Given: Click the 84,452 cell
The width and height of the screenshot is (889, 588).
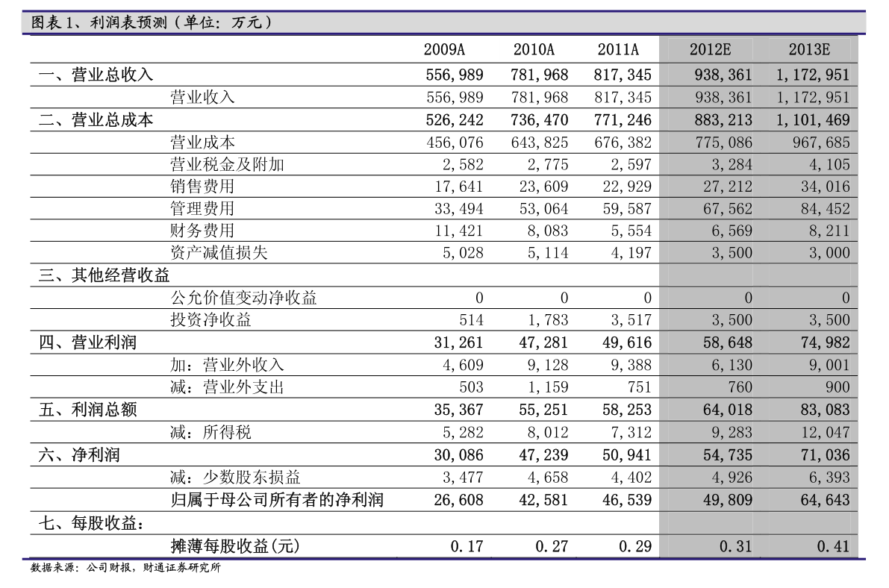Looking at the screenshot, I should point(825,209).
